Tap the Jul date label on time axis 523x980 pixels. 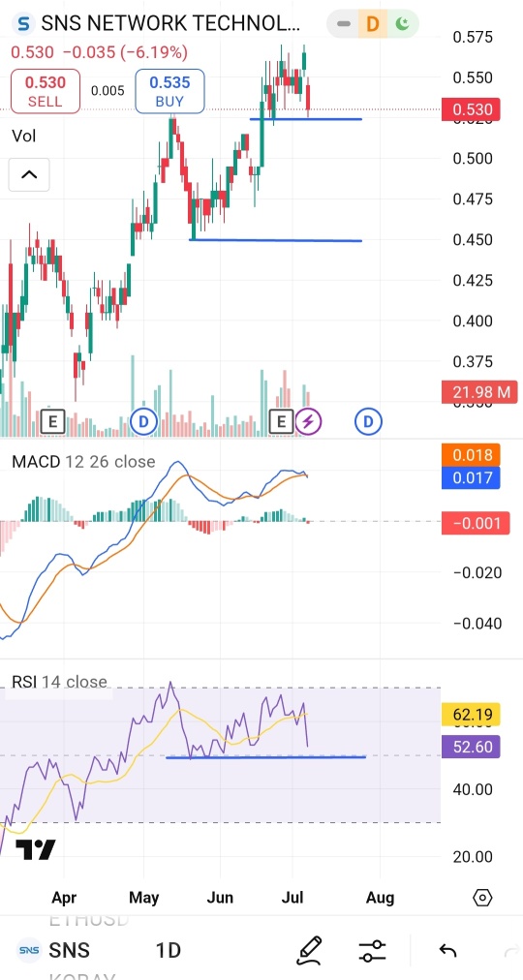point(292,898)
